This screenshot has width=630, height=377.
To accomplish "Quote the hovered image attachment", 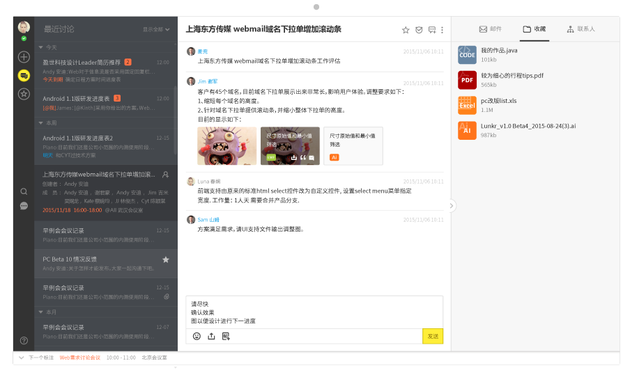I will (303, 158).
